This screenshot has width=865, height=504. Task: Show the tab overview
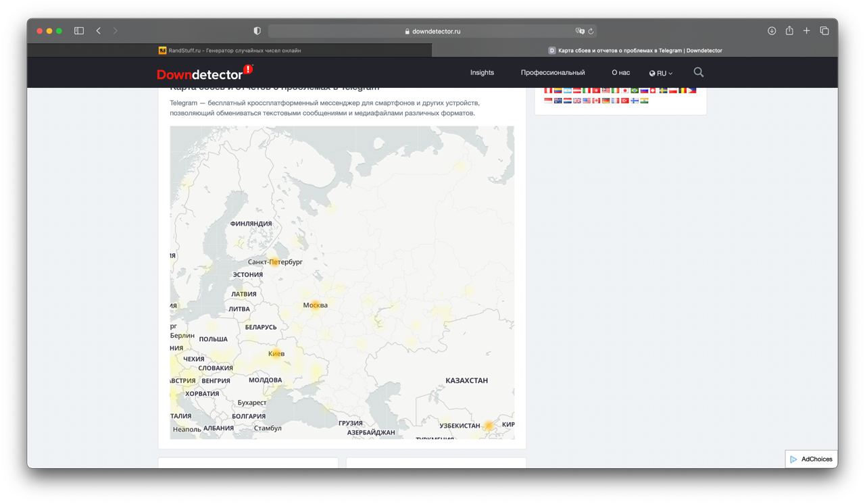(824, 31)
